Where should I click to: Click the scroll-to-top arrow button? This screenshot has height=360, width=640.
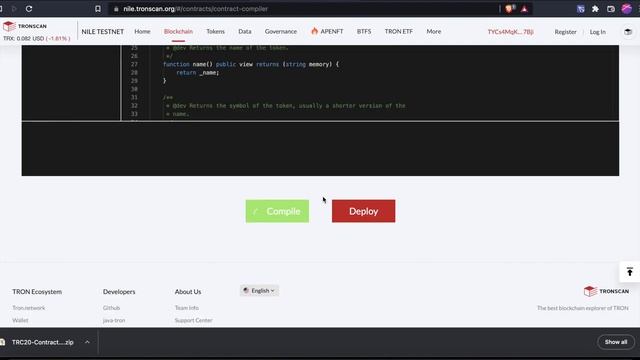(630, 272)
